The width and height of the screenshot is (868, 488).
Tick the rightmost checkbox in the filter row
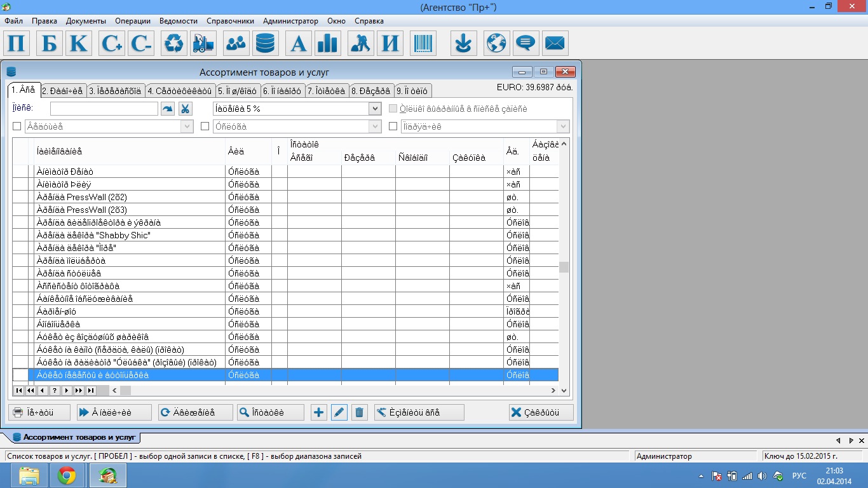[393, 126]
